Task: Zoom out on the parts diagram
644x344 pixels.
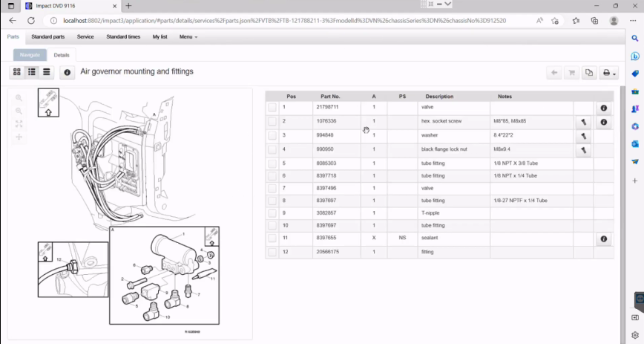Action: (19, 111)
